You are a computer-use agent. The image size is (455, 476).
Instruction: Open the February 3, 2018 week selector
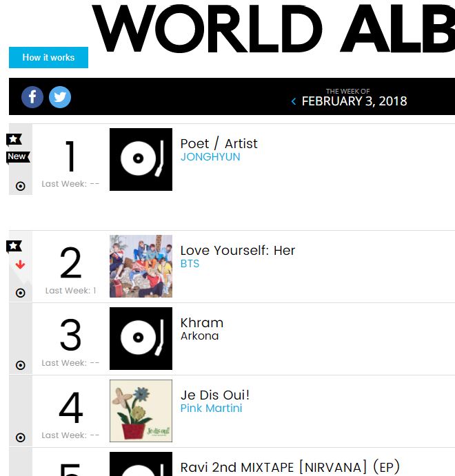[x=354, y=101]
